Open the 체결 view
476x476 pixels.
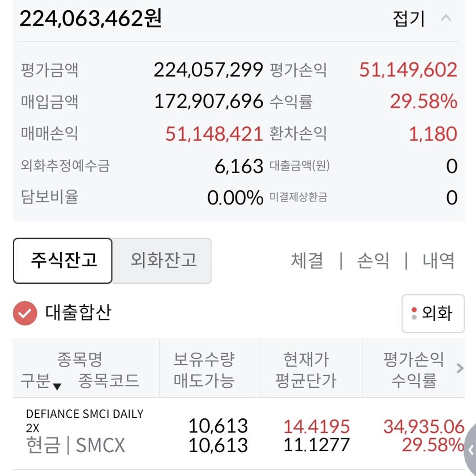(x=307, y=260)
